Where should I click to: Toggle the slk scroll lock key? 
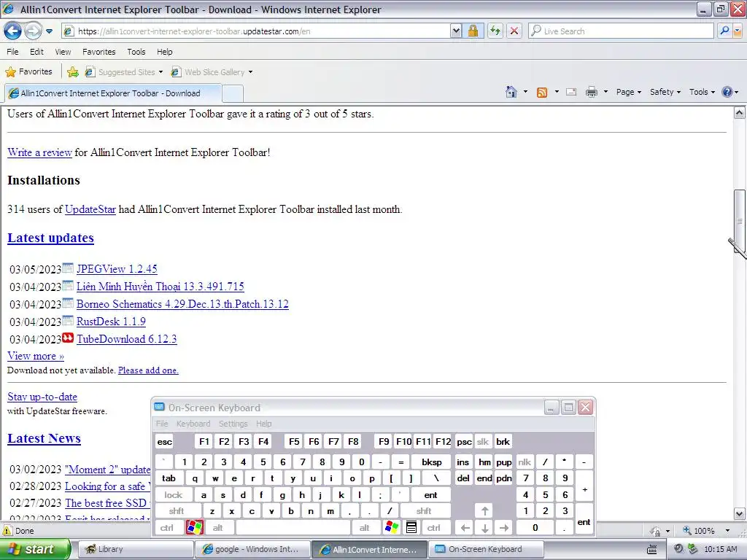click(x=483, y=441)
